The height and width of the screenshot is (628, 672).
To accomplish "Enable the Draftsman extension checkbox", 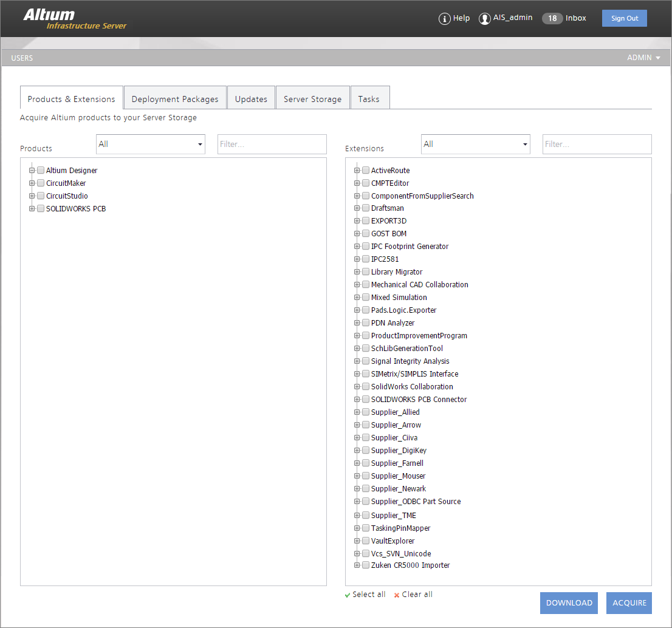I will pyautogui.click(x=366, y=208).
